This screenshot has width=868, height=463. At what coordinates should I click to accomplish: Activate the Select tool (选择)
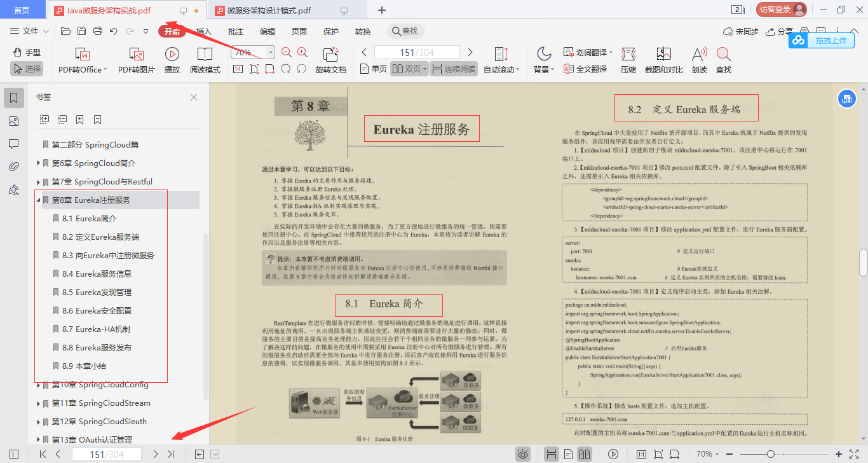[27, 69]
